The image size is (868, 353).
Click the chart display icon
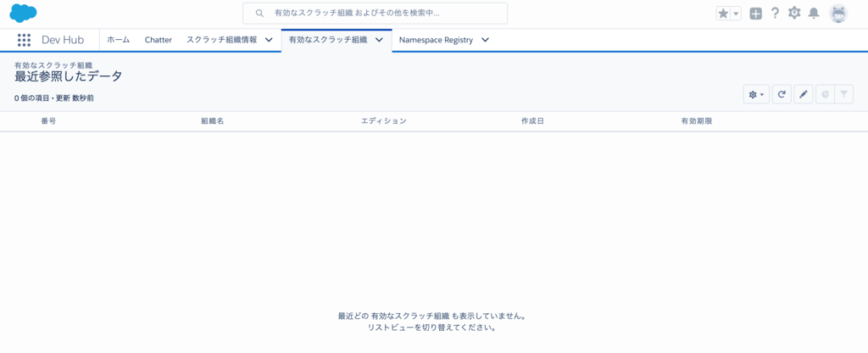(825, 94)
